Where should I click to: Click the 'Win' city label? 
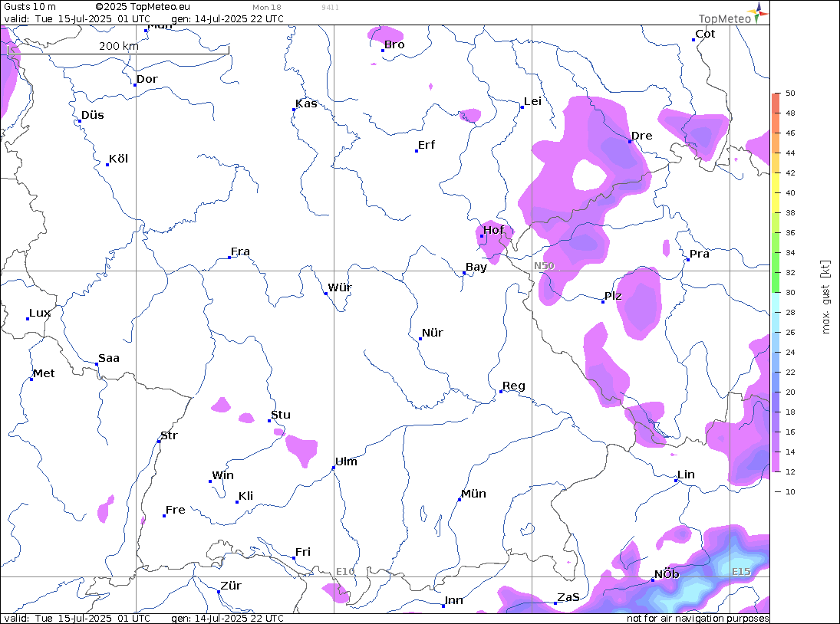click(223, 475)
